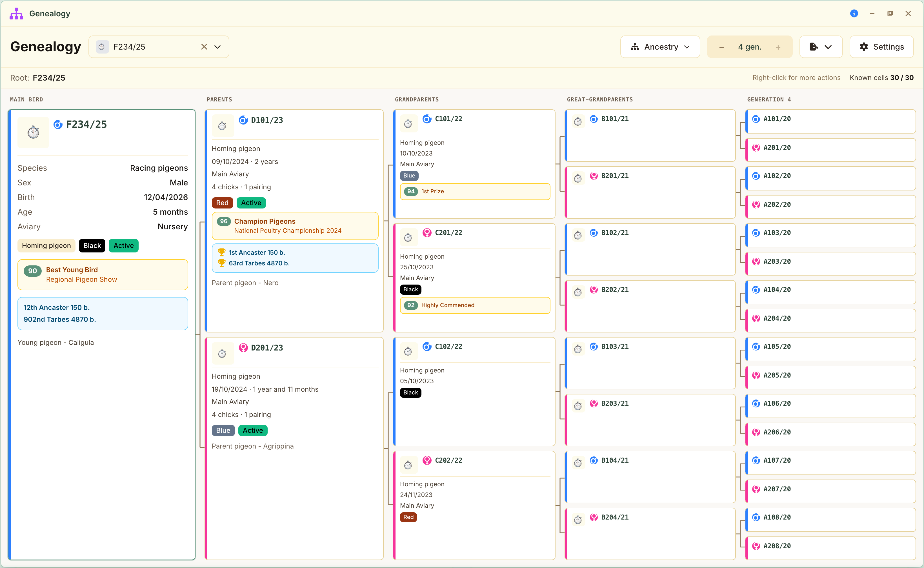924x568 pixels.
Task: Select the Champion Pigeons award box
Action: click(x=295, y=226)
